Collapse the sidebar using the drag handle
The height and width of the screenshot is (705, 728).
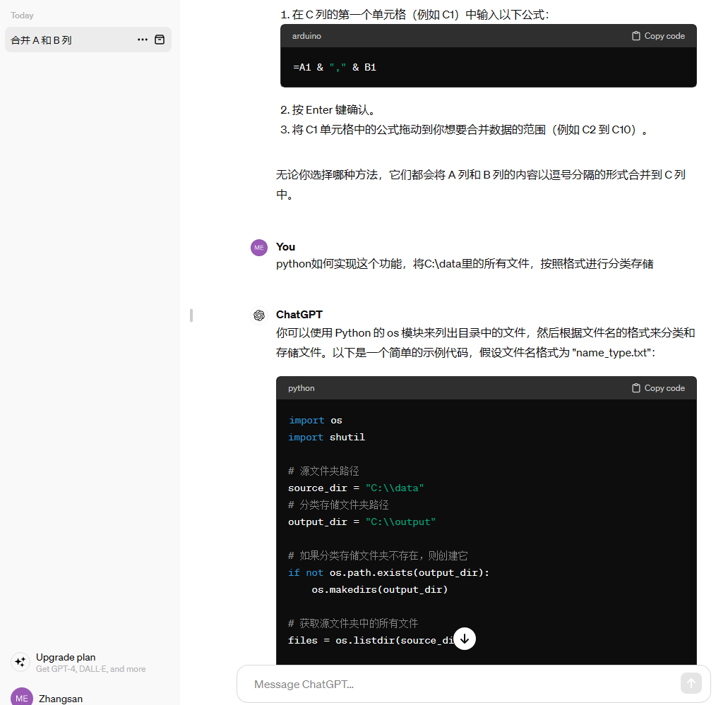pyautogui.click(x=191, y=315)
